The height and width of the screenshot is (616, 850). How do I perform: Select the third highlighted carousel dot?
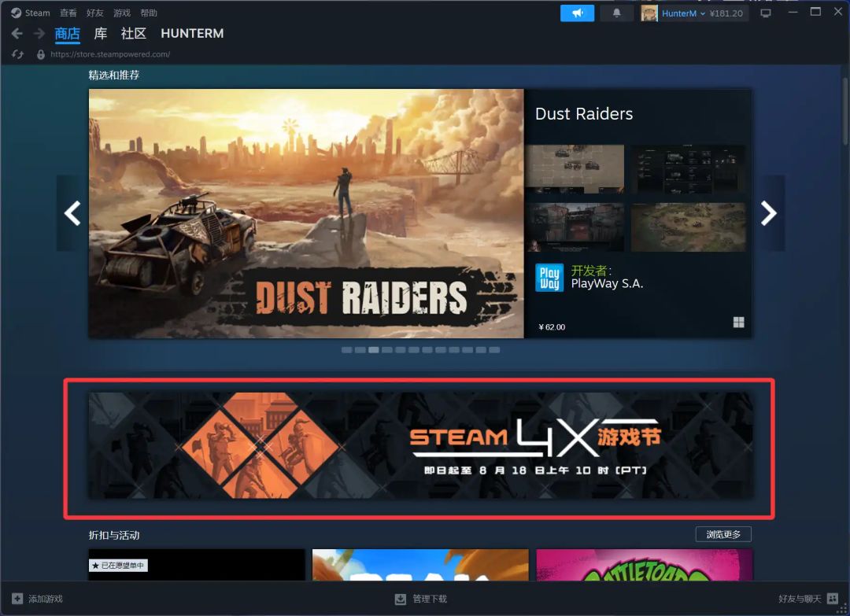374,350
